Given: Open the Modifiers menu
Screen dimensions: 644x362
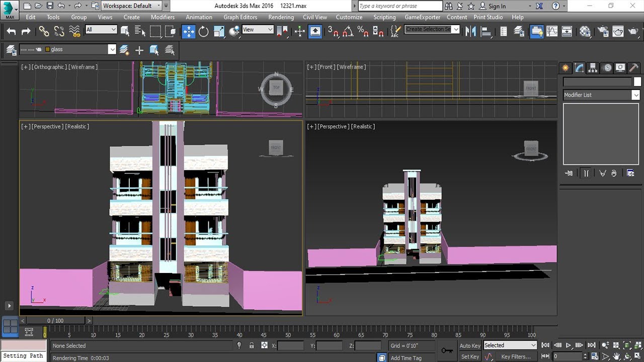Looking at the screenshot, I should (x=163, y=17).
